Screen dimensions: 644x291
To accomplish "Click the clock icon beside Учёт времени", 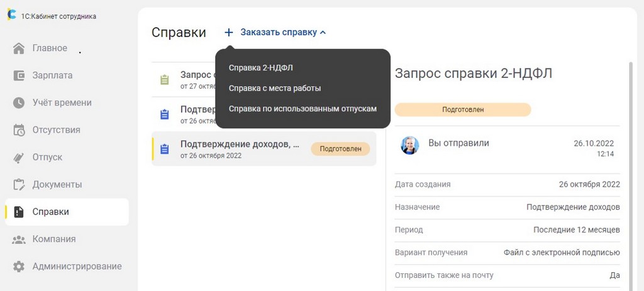I will pos(19,102).
